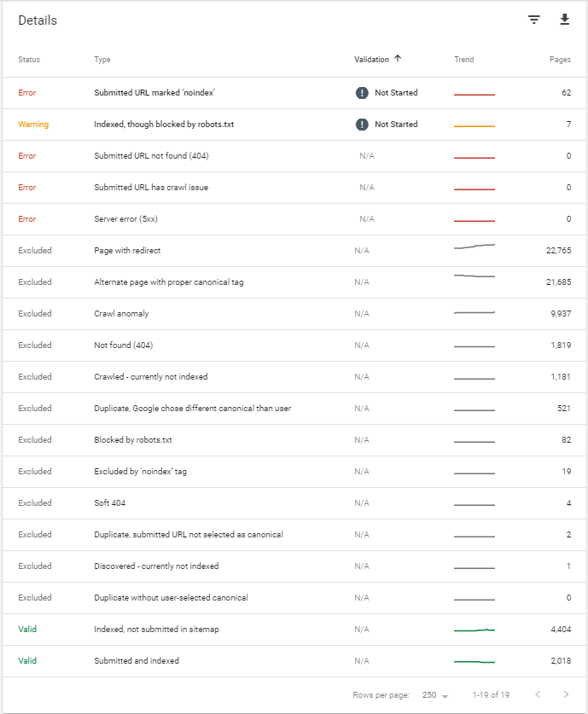Go to previous page arrow

(538, 694)
